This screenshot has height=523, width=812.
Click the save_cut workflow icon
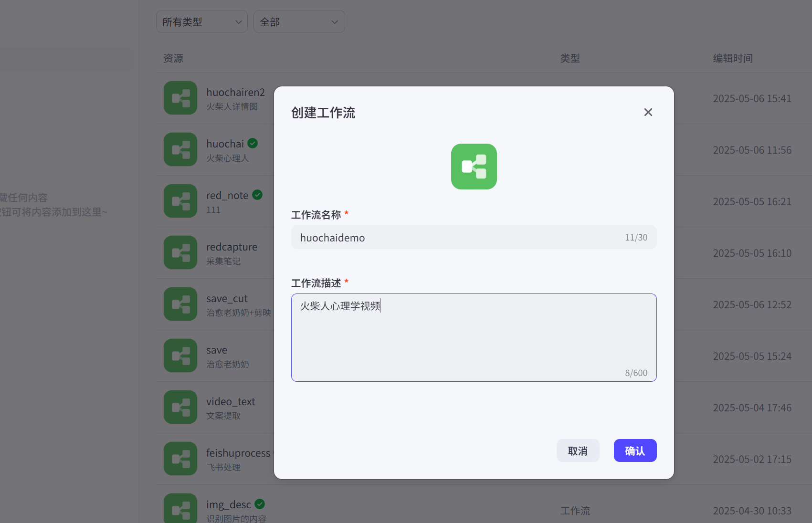tap(180, 304)
